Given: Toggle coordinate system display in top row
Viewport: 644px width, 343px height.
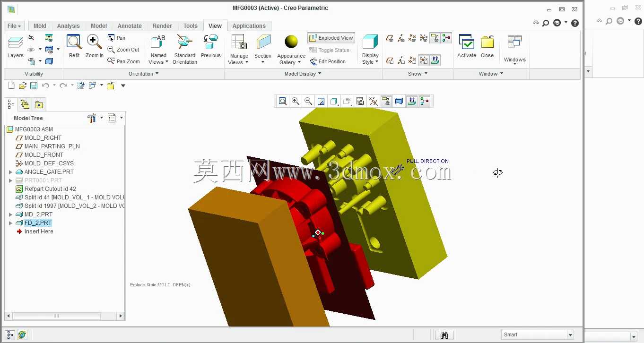Looking at the screenshot, I should (424, 38).
